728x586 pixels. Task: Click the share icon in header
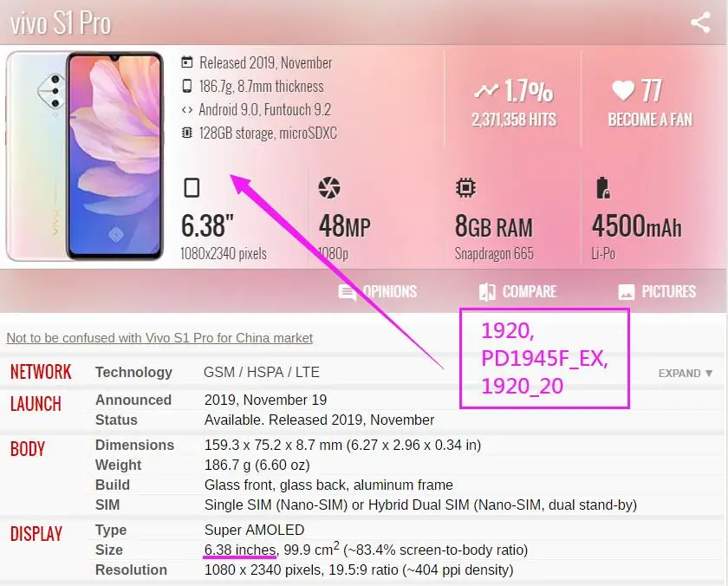point(700,23)
